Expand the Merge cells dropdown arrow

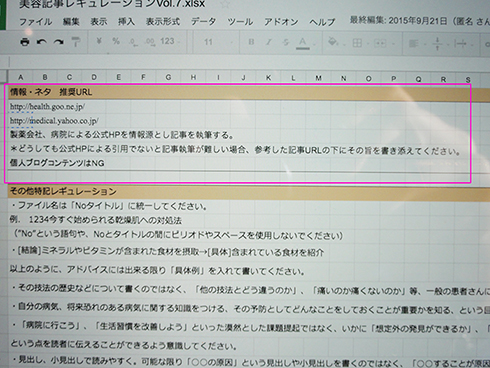point(393,44)
